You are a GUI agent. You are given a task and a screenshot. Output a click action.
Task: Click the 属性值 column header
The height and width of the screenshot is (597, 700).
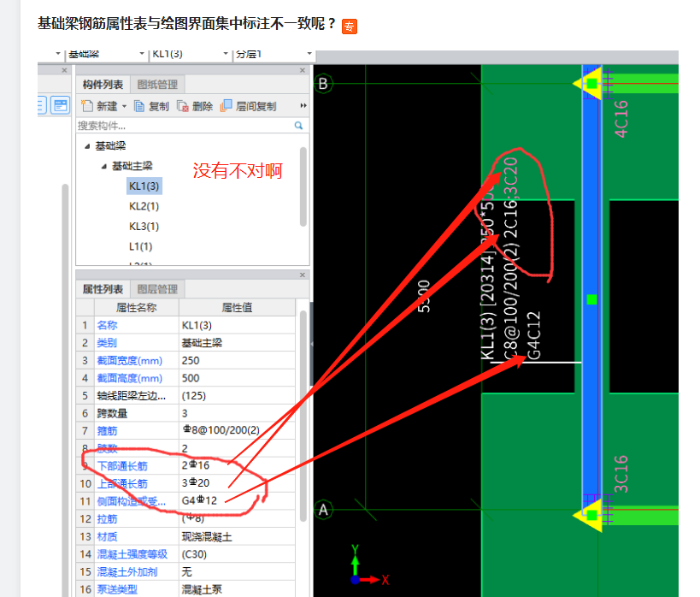point(237,307)
